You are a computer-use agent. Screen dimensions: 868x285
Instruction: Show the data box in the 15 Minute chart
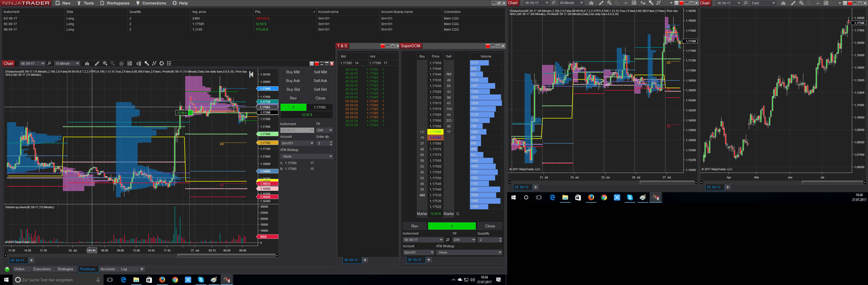(x=130, y=63)
